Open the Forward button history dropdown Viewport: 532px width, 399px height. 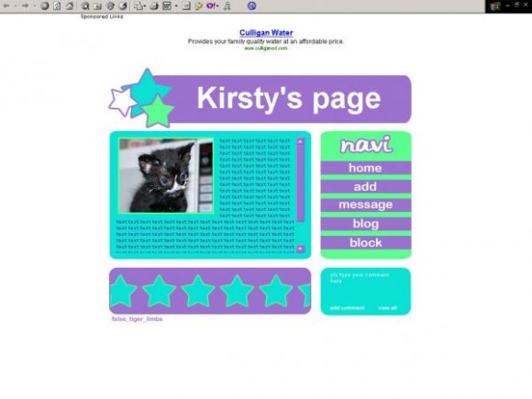34,6
